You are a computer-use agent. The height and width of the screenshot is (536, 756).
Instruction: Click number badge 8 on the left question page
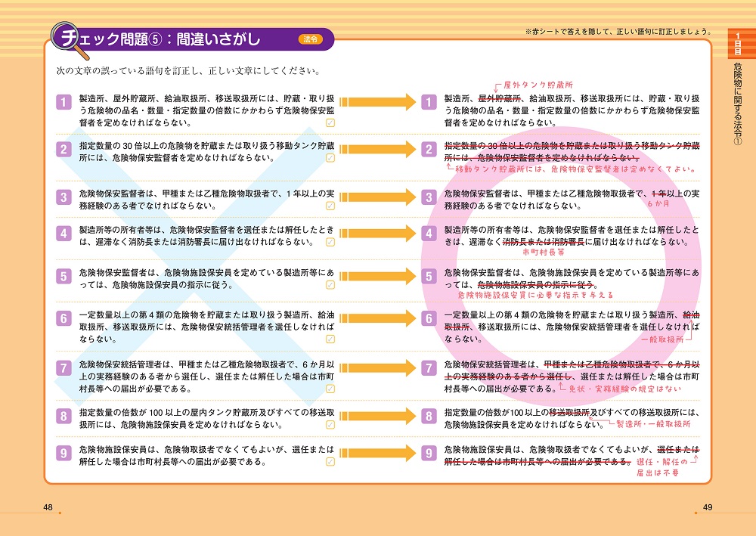64,416
